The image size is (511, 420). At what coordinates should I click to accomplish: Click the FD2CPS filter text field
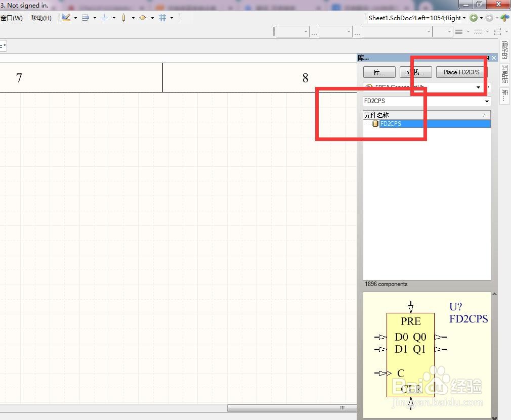pos(423,101)
